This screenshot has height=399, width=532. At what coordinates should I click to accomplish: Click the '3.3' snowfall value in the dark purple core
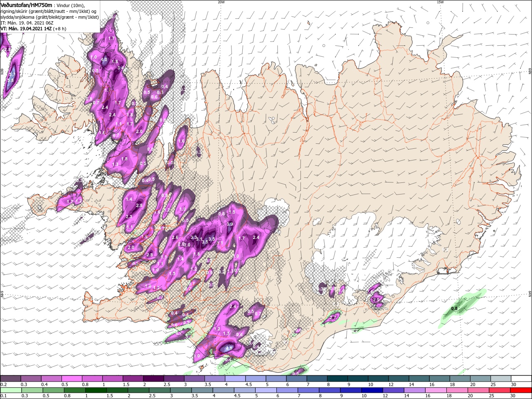(x=193, y=238)
